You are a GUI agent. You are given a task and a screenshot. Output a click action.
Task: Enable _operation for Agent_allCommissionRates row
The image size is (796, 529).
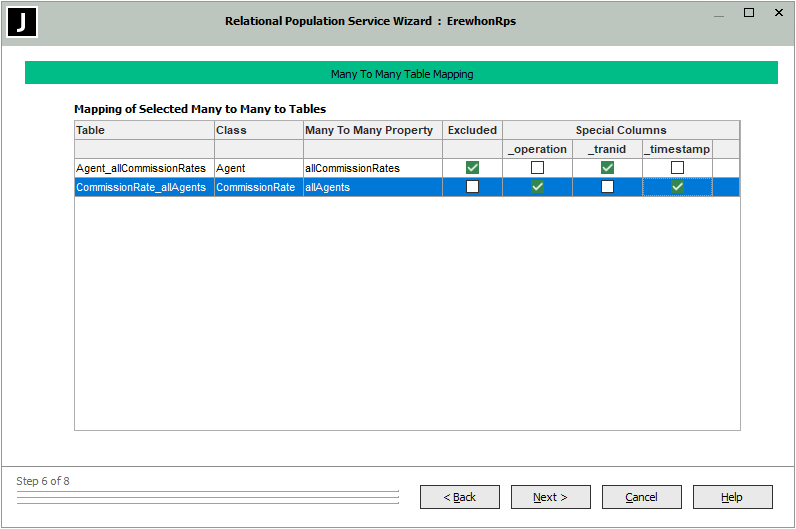pos(537,168)
